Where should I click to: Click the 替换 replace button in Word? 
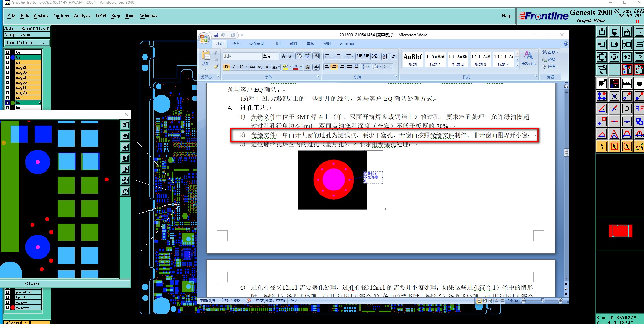coord(549,59)
